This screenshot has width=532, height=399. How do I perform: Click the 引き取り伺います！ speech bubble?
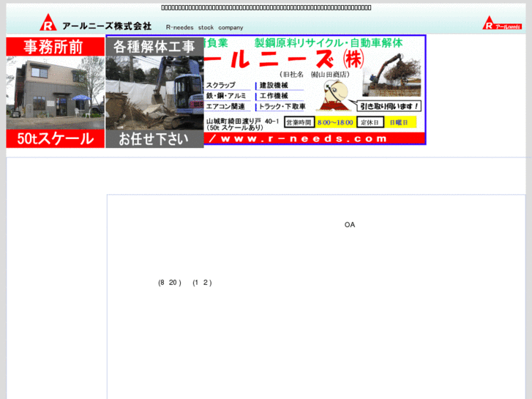(389, 106)
